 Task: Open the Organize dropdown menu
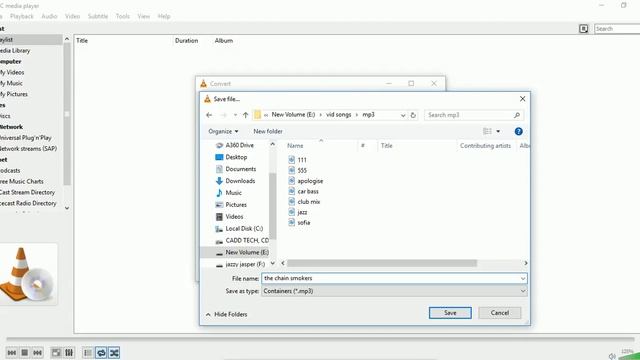click(223, 131)
